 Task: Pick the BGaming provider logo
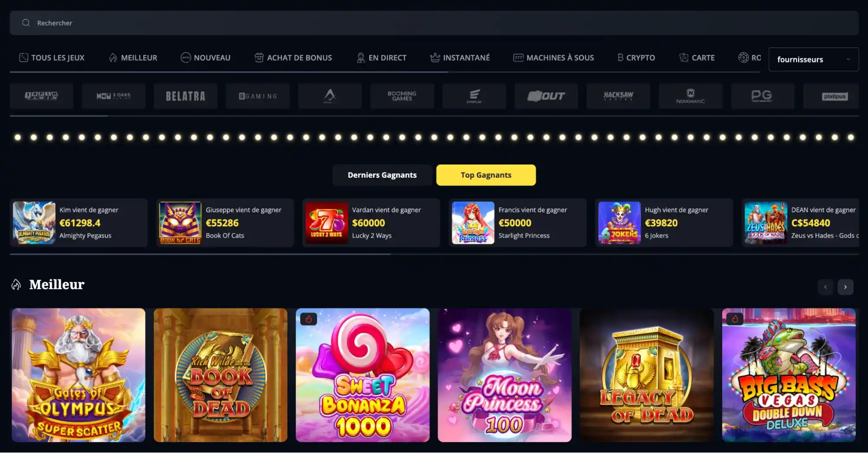pyautogui.click(x=257, y=96)
